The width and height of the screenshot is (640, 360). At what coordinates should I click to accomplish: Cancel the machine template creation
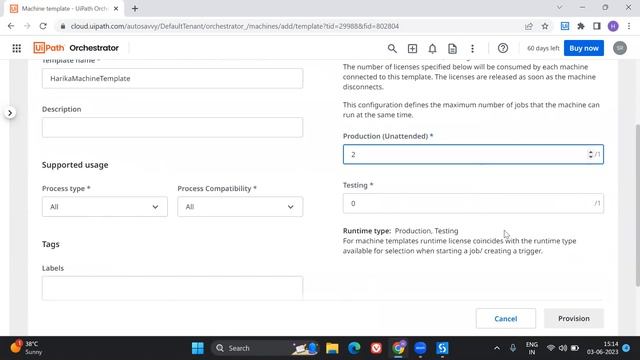505,318
